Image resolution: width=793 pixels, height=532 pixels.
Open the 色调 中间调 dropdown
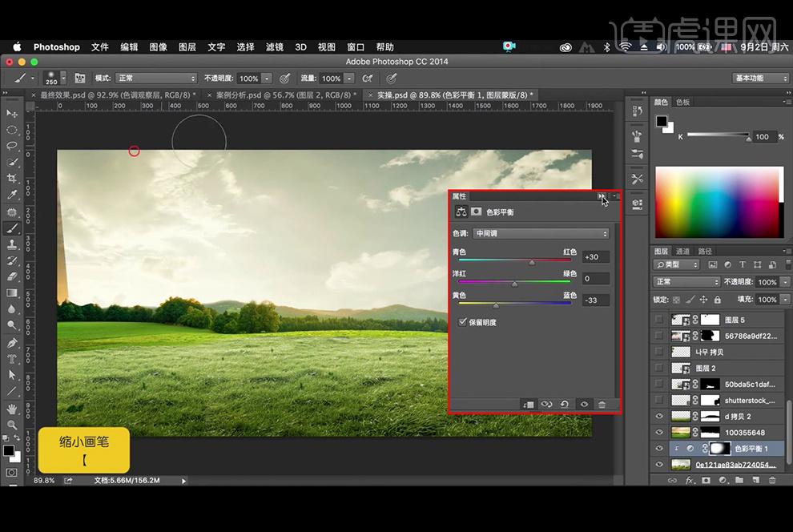point(541,233)
